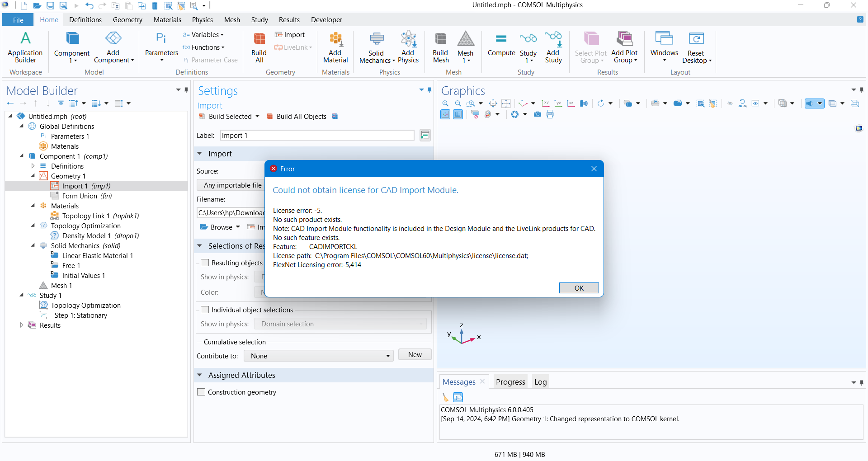Viewport: 868px width, 461px height.
Task: Click the New cumulative selection button
Action: point(415,355)
